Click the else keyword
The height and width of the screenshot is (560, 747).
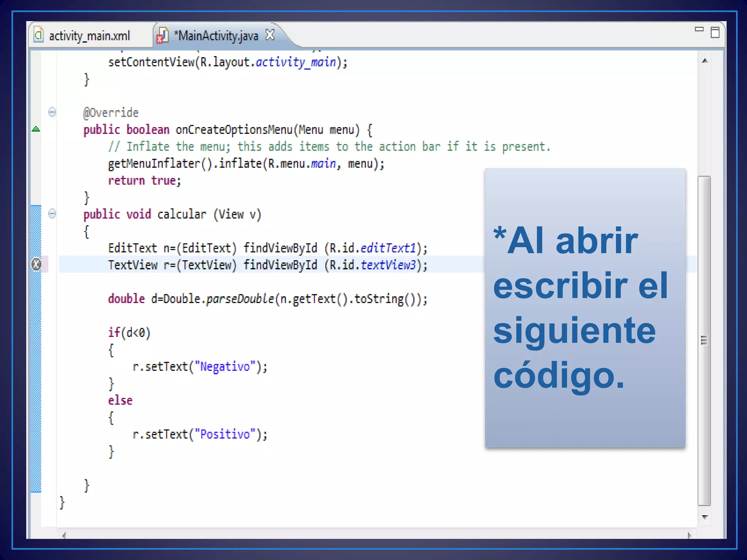120,400
